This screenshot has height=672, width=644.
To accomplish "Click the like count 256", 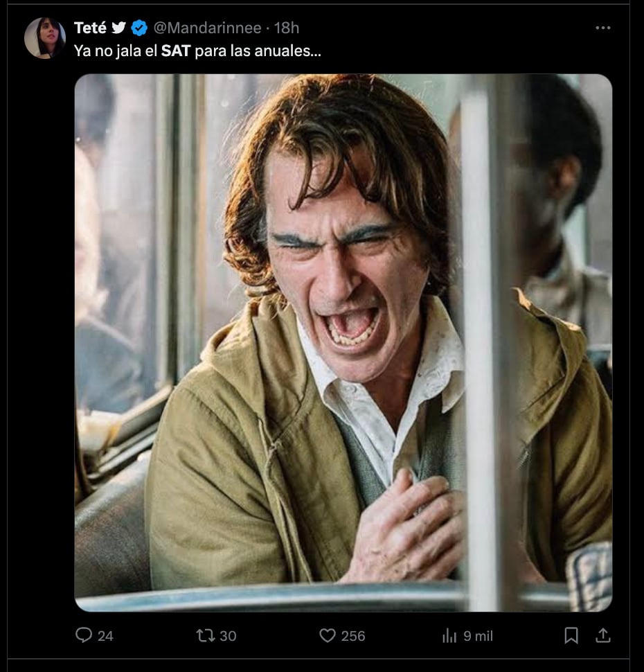I will [x=353, y=636].
